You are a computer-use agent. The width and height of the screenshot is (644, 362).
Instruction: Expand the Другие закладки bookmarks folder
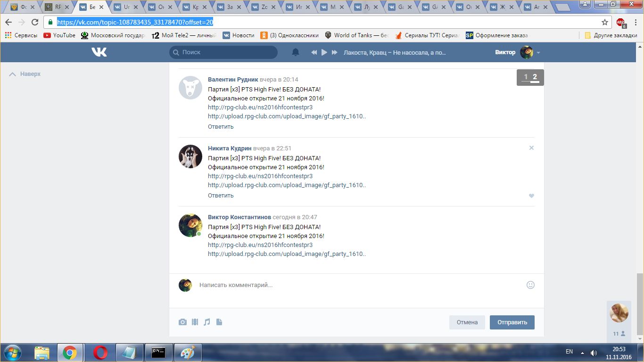[x=611, y=35]
